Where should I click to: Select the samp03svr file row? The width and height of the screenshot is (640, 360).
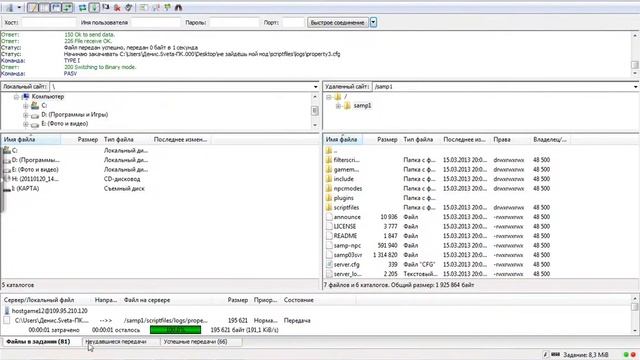pyautogui.click(x=480, y=255)
